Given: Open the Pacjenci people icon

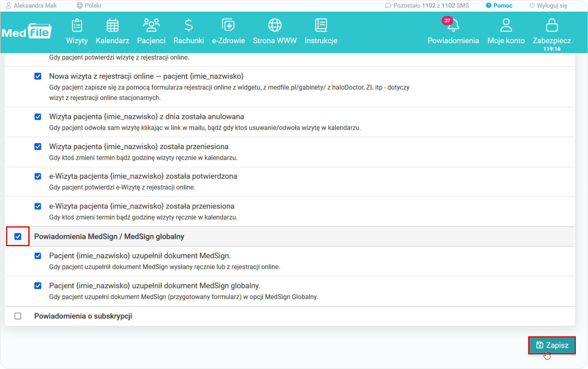Looking at the screenshot, I should [151, 25].
